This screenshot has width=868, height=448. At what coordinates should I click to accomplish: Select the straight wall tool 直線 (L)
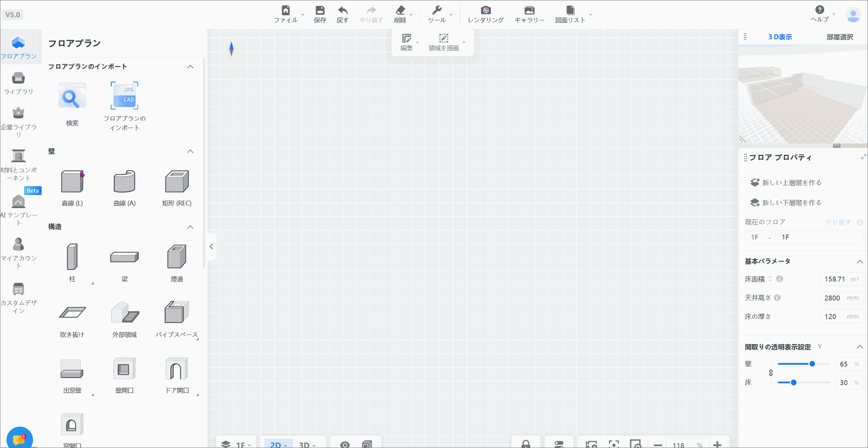(72, 181)
